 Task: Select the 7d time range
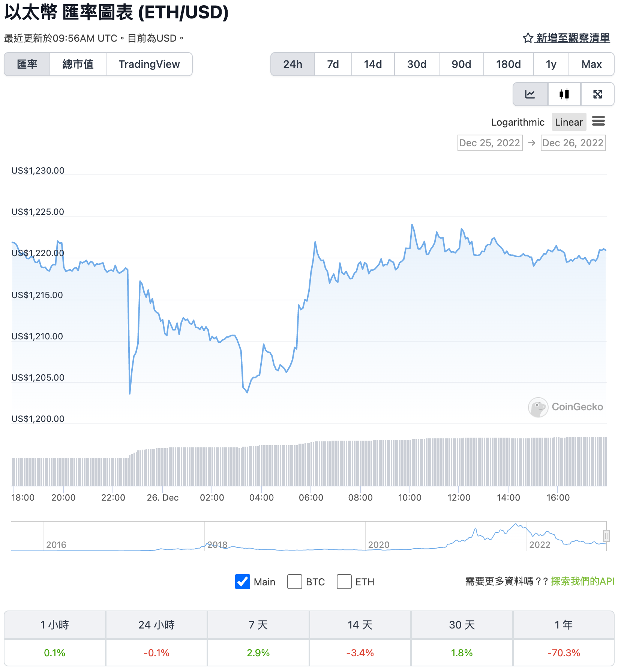click(332, 64)
